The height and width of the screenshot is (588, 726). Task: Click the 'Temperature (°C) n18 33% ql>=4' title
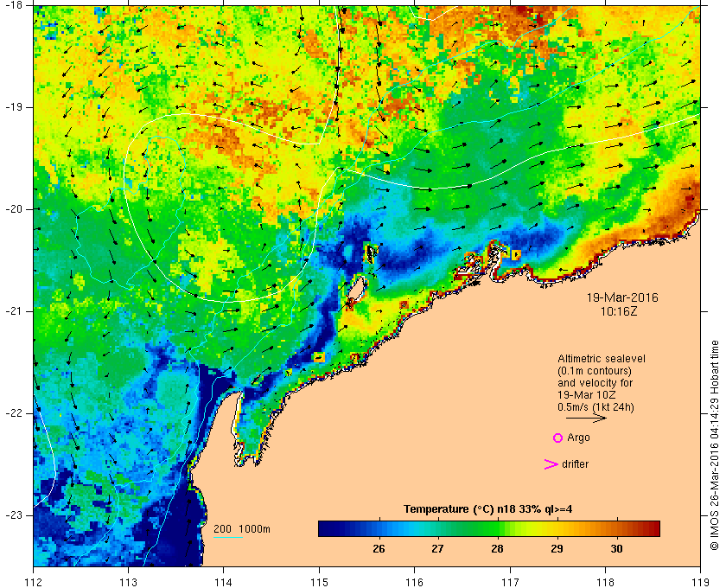point(488,509)
